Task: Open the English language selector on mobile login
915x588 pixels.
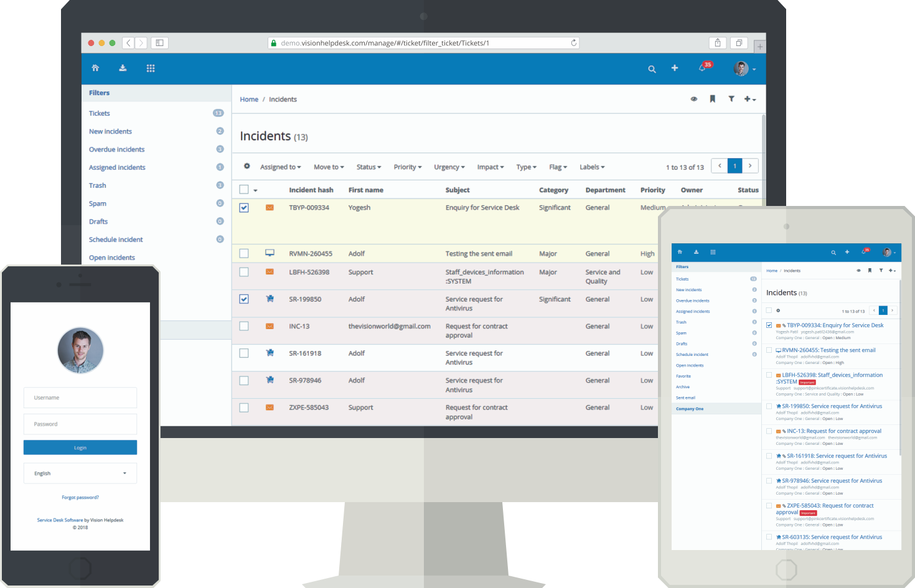Action: click(80, 473)
